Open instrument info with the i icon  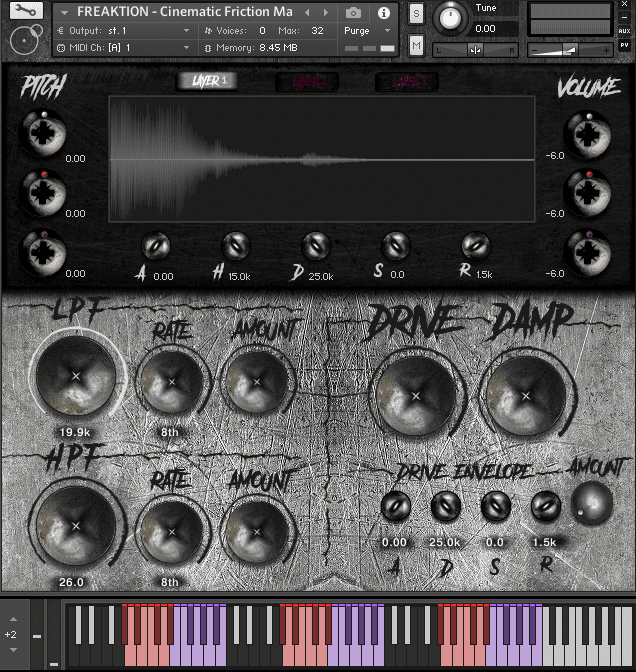click(x=384, y=13)
